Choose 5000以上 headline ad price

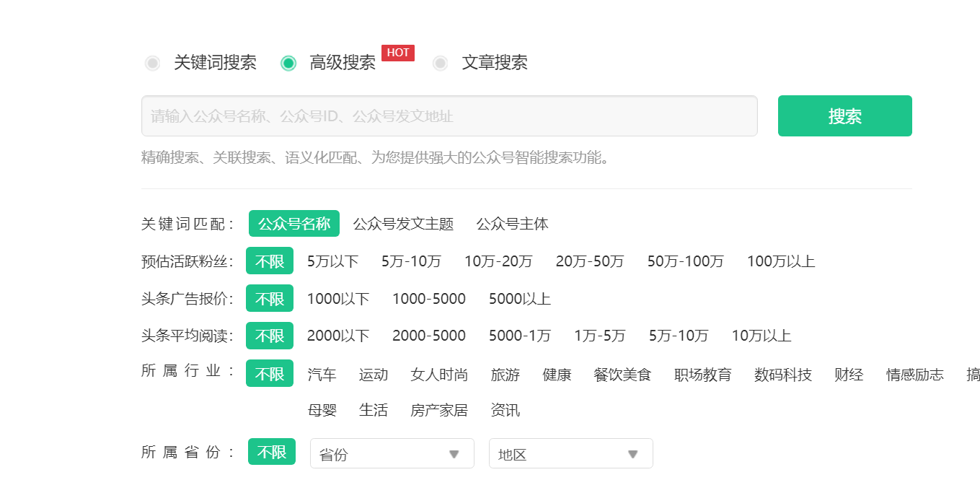pyautogui.click(x=519, y=299)
